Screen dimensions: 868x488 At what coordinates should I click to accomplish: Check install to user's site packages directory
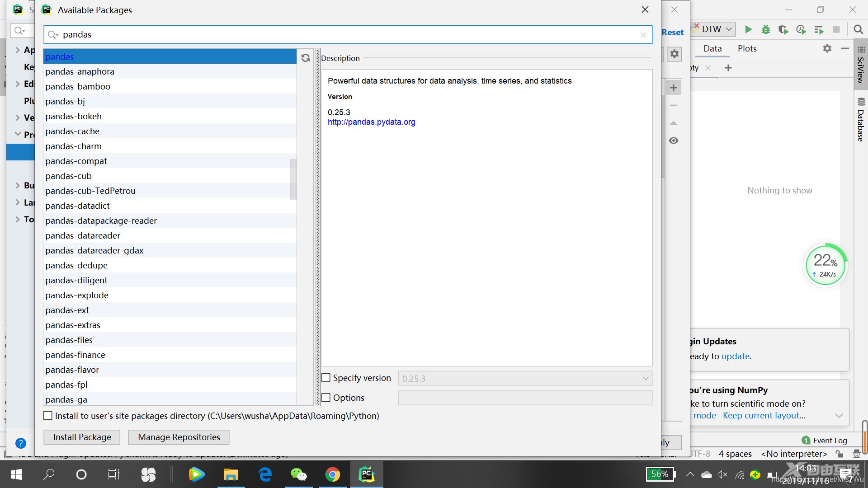coord(48,416)
